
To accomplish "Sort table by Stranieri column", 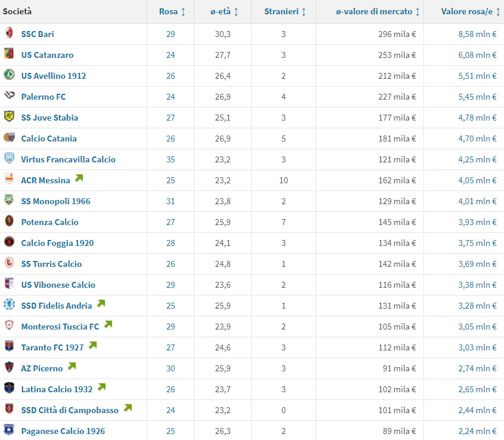I will point(285,11).
